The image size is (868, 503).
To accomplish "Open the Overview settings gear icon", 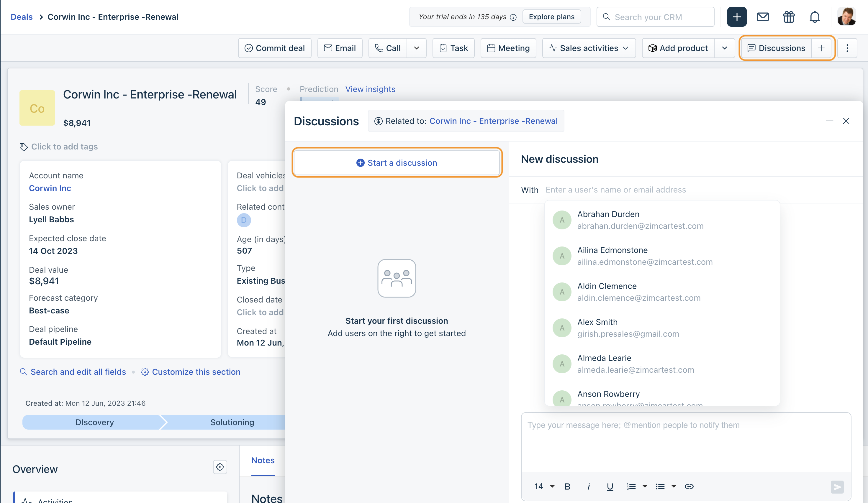I will pyautogui.click(x=220, y=467).
